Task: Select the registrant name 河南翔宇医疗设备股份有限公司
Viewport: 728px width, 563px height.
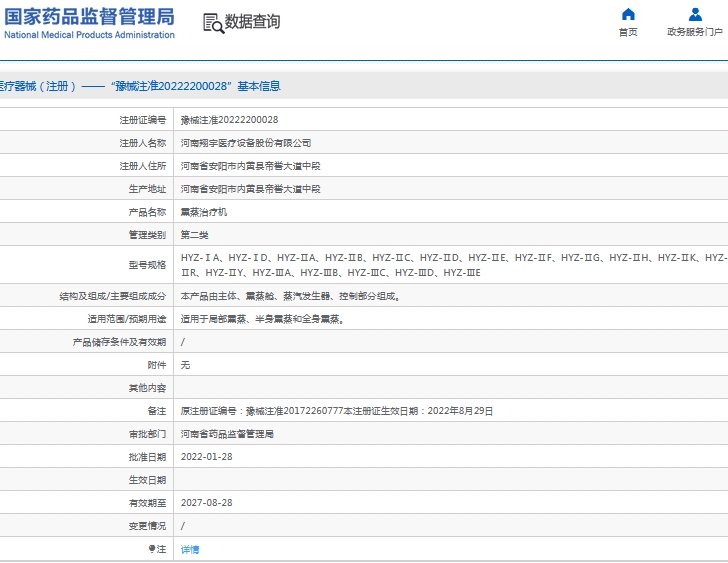Action: tap(246, 143)
